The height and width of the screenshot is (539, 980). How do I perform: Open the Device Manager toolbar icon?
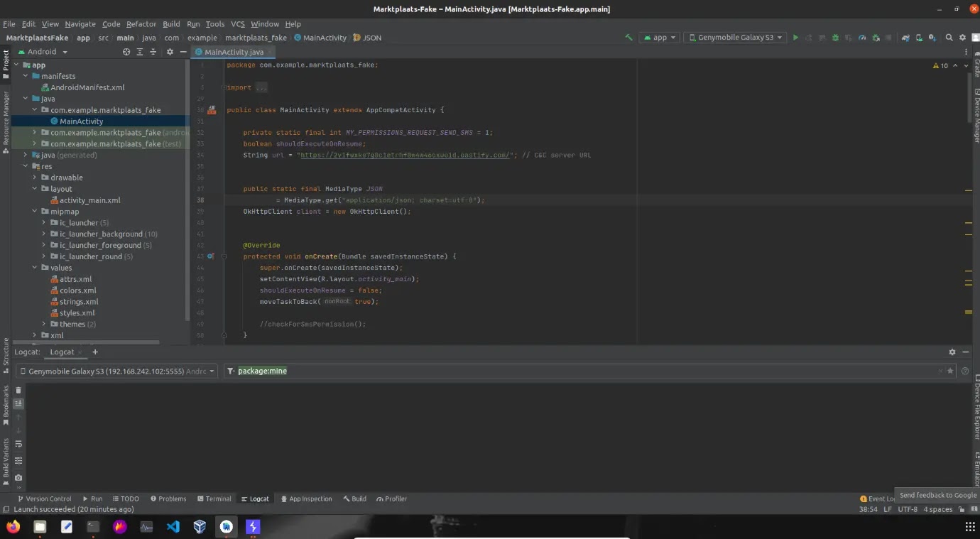tap(919, 38)
